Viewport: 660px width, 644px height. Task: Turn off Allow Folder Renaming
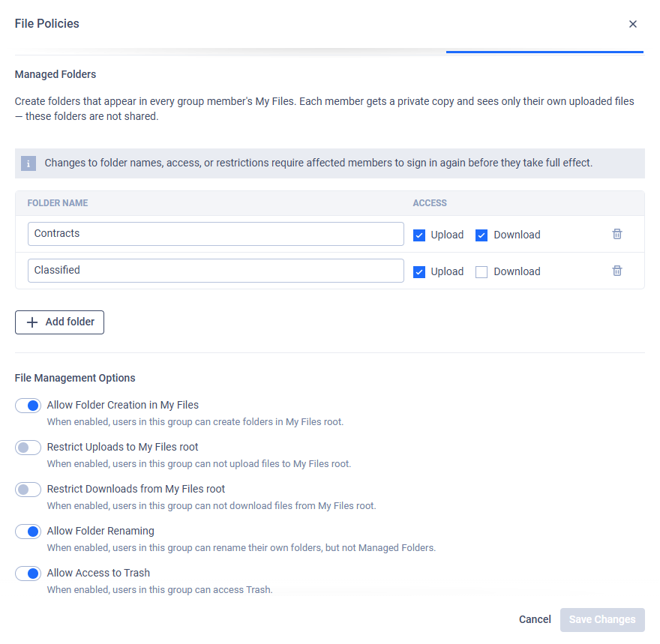(28, 532)
